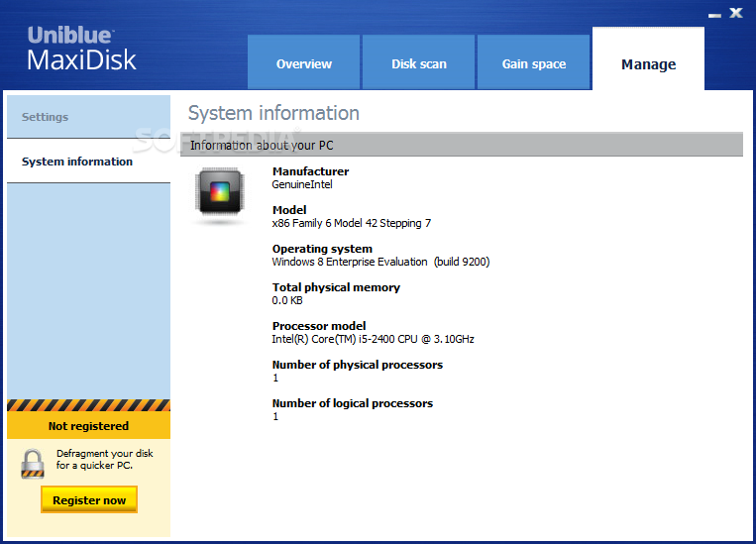Click the Operating system label
The image size is (756, 544).
click(x=322, y=249)
